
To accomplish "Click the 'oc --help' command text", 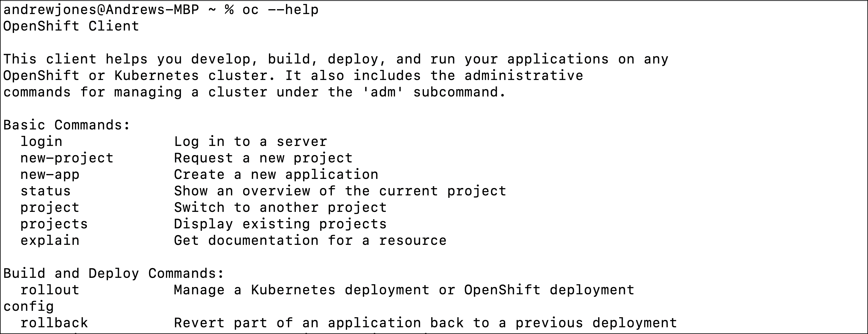I will 280,9.
